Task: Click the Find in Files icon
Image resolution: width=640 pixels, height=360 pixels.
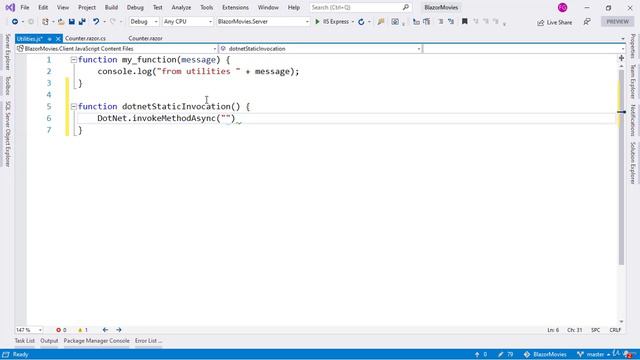Action: 381,22
